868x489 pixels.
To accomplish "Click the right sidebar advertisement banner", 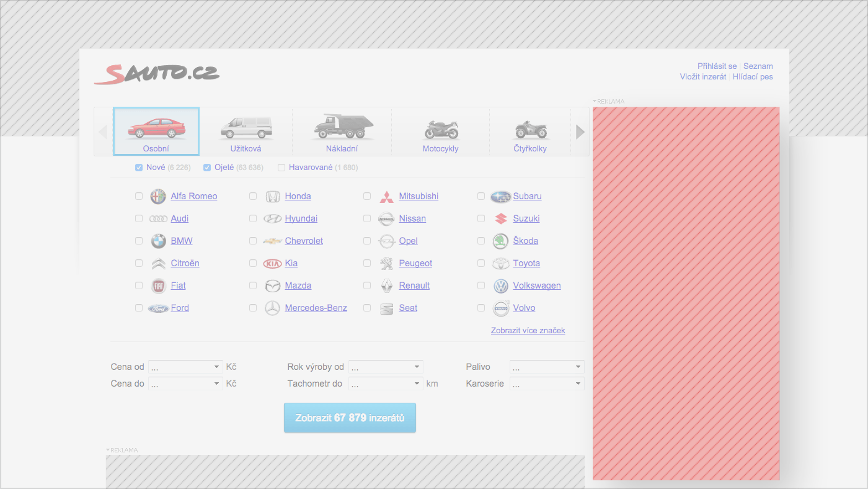I will pos(686,294).
